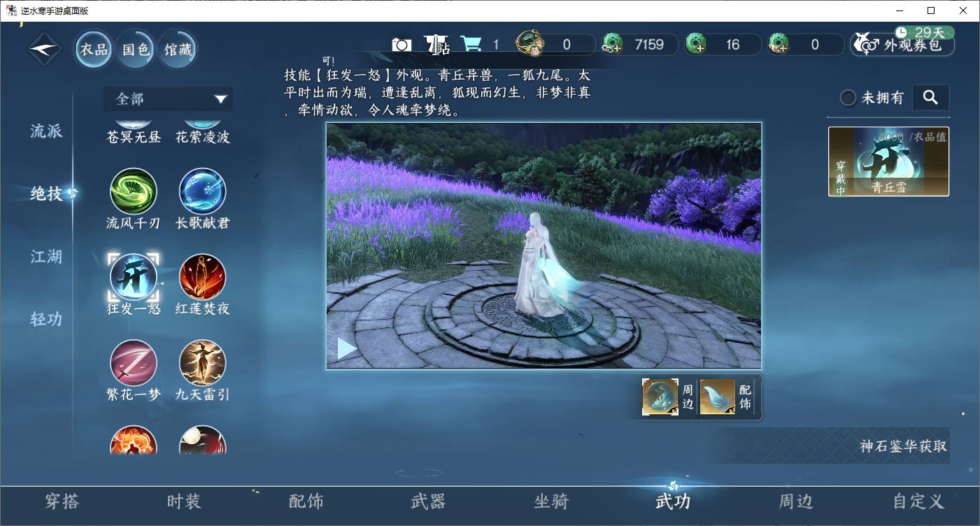Toggle the 未拥有 unowned filter

[848, 98]
